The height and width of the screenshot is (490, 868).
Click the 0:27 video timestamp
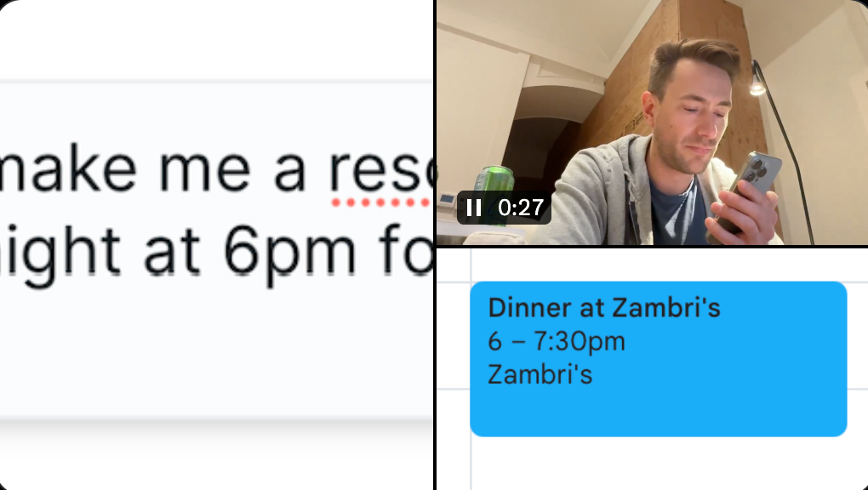click(520, 208)
